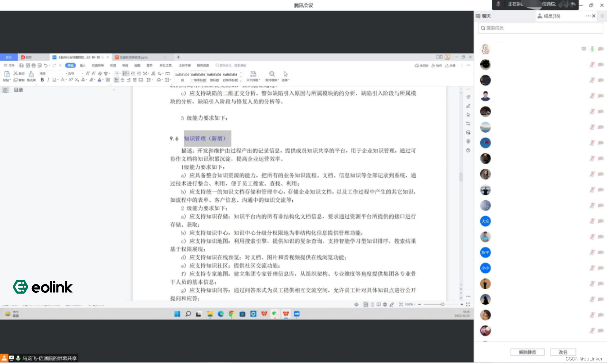Click the Windows Start icon on taskbar
The height and width of the screenshot is (364, 608).
tap(177, 314)
